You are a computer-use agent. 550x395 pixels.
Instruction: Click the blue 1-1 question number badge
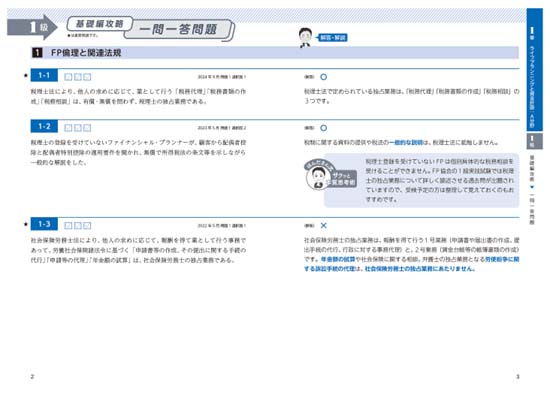click(x=44, y=75)
